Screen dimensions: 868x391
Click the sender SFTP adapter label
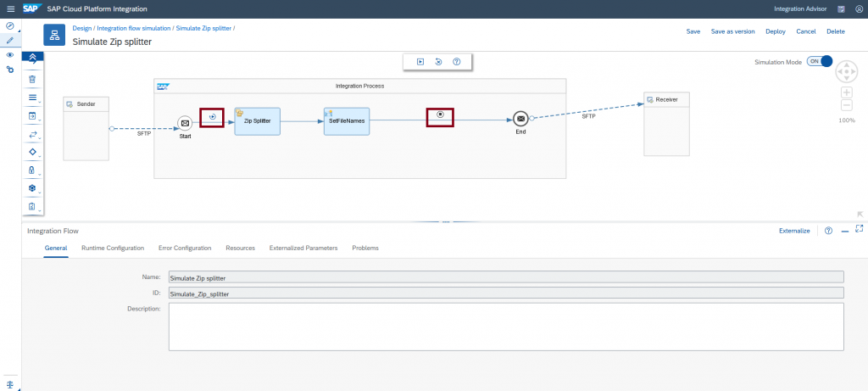pos(144,135)
